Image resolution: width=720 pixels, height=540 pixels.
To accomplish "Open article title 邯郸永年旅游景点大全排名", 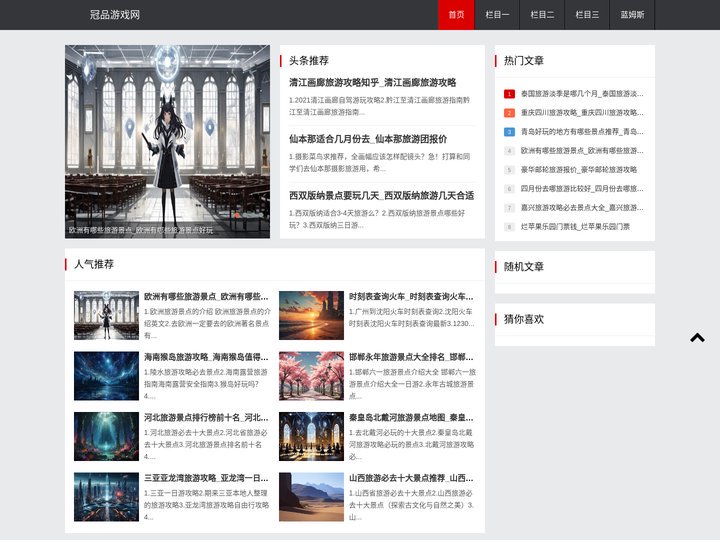I will 411,357.
